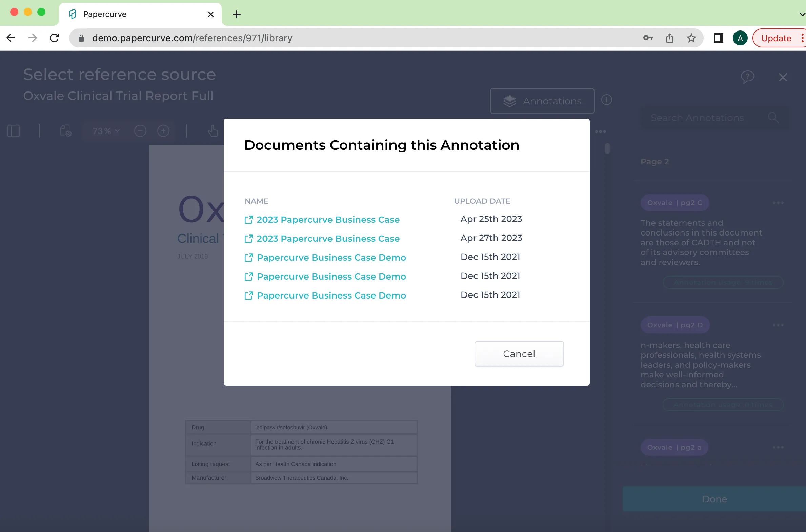Click the zoom out minus icon
This screenshot has width=806, height=532.
coord(140,131)
